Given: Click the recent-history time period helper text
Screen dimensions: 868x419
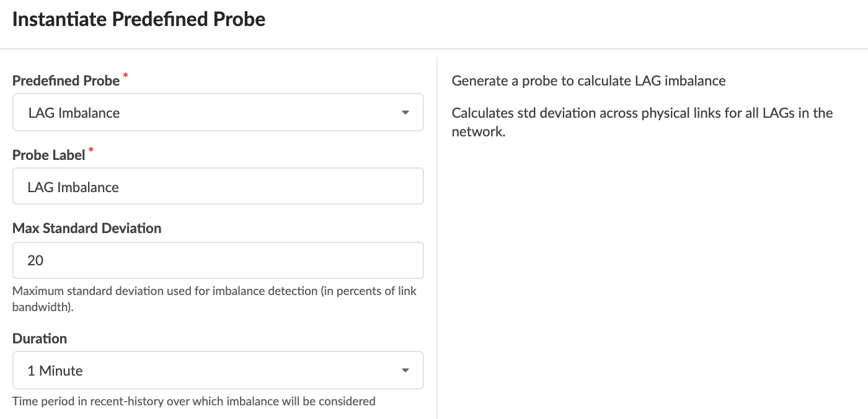Looking at the screenshot, I should pyautogui.click(x=193, y=401).
